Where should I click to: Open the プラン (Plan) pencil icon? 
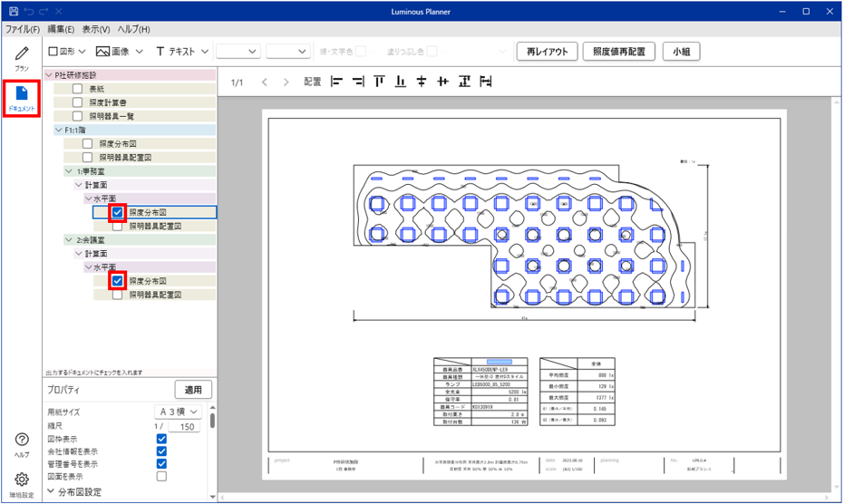(x=22, y=58)
